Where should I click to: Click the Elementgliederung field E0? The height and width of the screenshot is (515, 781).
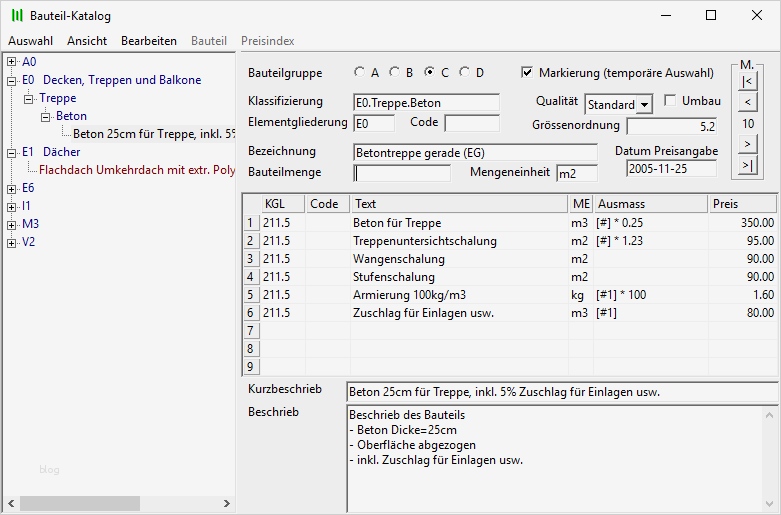pos(374,124)
